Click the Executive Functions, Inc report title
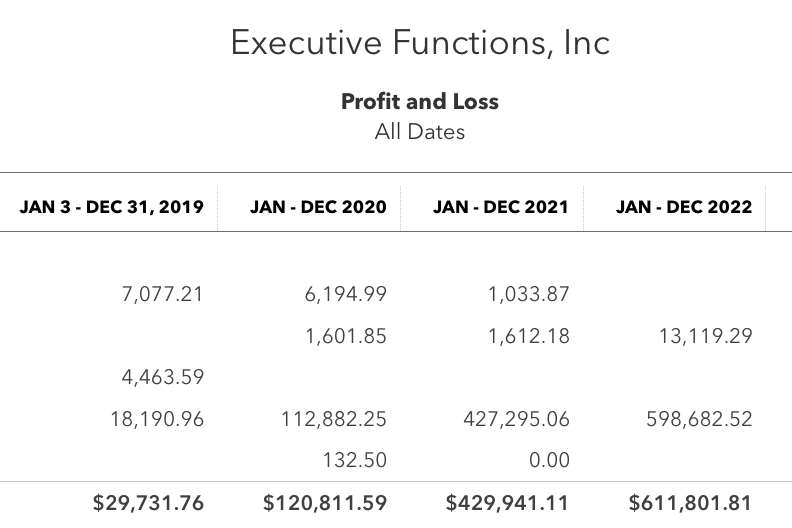Screen dimensions: 792x528 click(x=420, y=42)
